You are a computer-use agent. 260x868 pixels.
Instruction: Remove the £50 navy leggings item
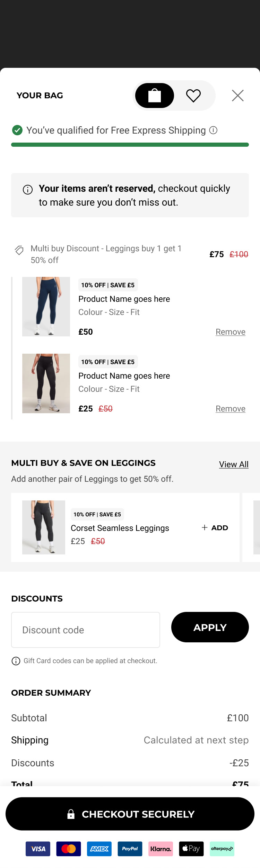tap(230, 332)
